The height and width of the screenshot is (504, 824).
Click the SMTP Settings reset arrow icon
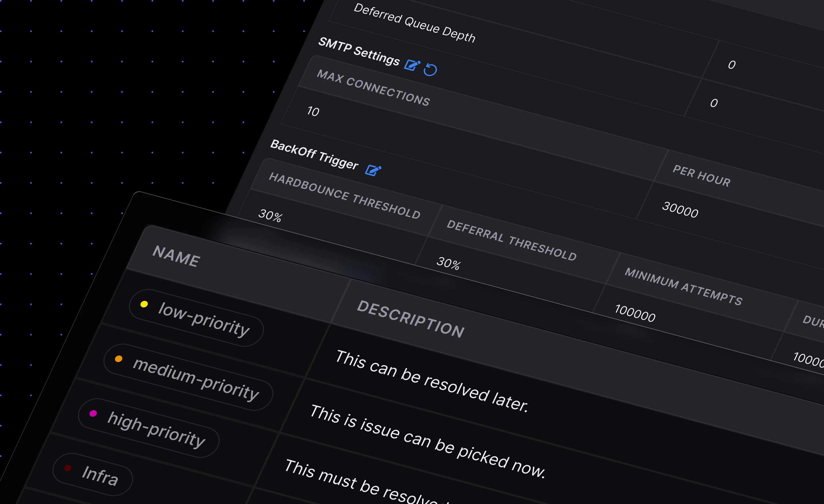point(430,70)
